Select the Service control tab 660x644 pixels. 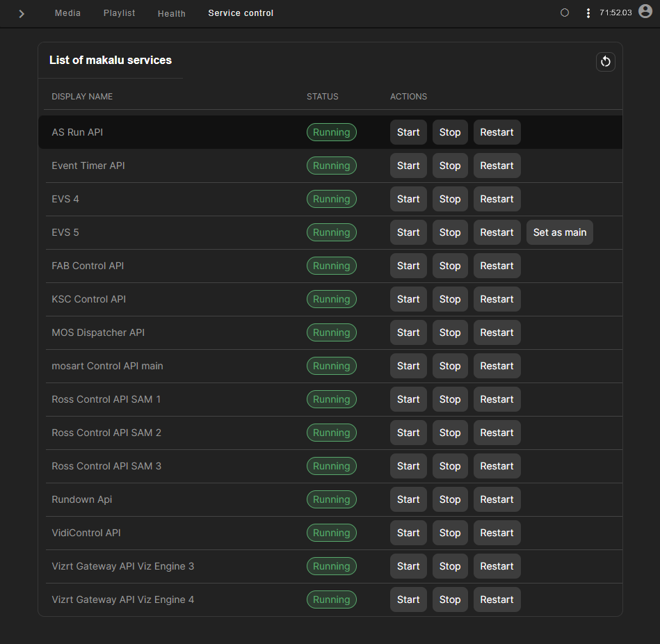[x=241, y=13]
